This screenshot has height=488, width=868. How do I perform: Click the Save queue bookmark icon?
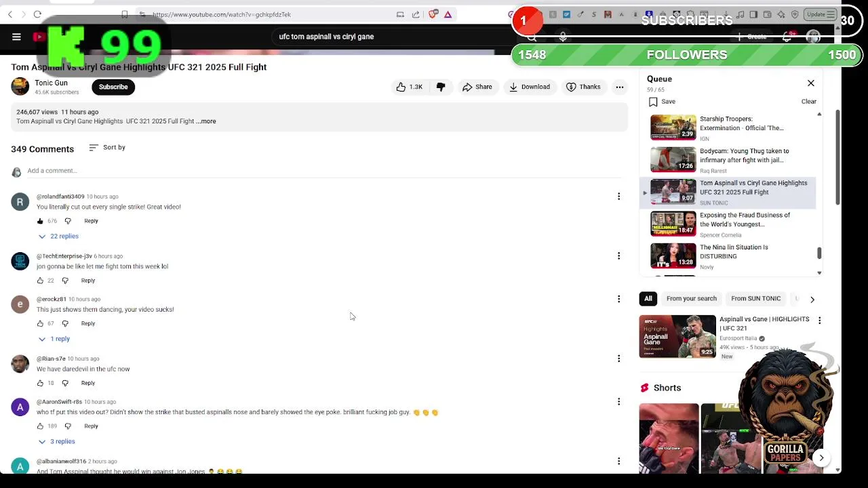(x=653, y=102)
